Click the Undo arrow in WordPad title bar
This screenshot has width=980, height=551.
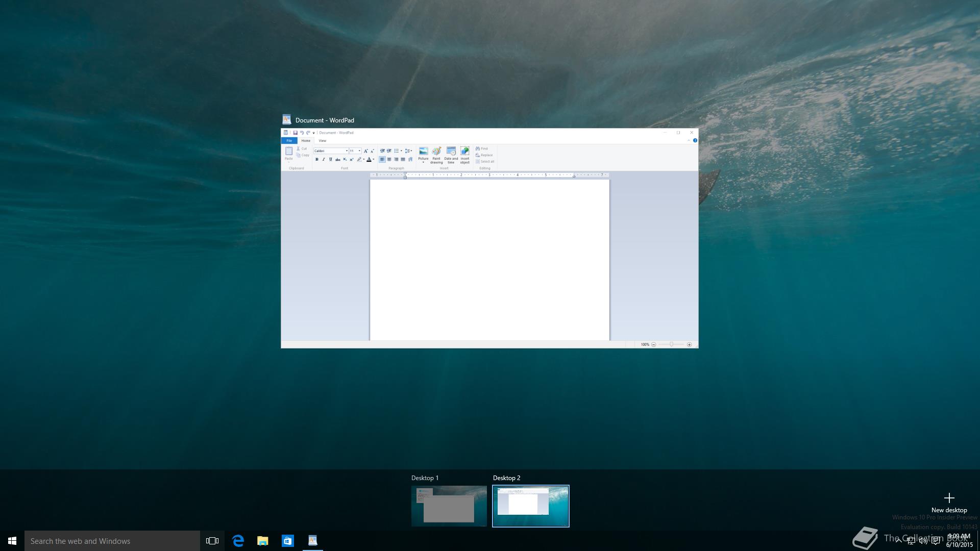[x=302, y=133]
